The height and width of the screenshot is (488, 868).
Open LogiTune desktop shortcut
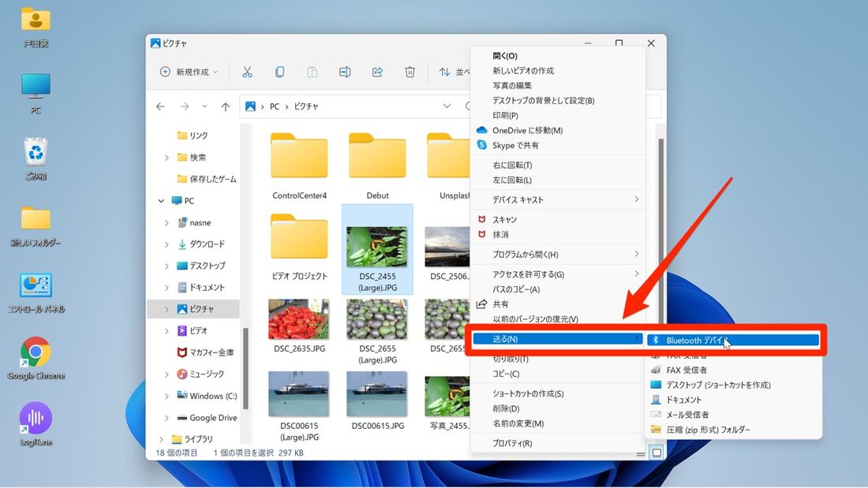36,424
